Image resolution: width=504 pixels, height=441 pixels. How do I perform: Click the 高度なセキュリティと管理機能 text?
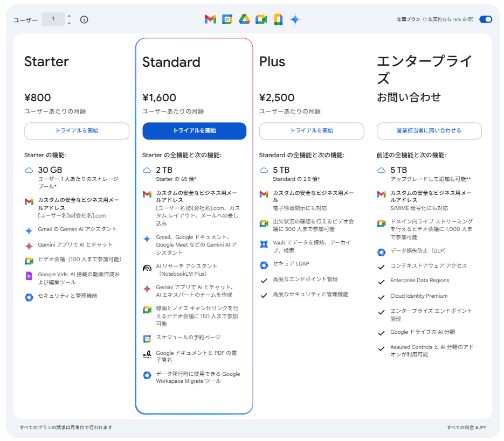tap(310, 294)
